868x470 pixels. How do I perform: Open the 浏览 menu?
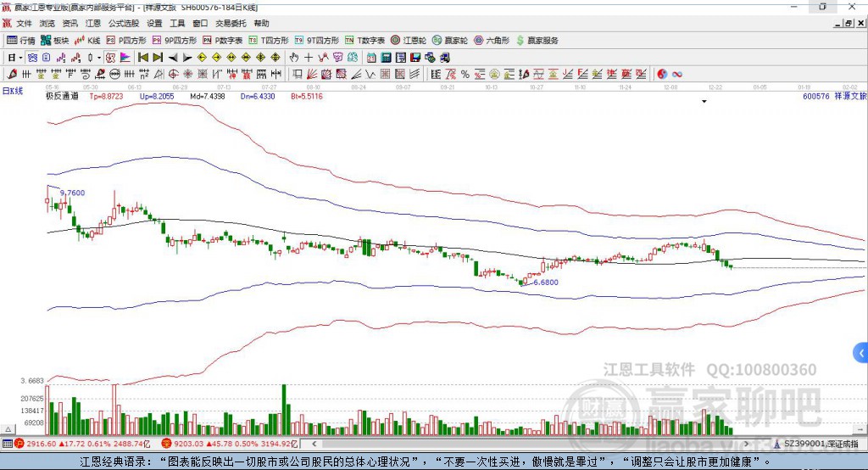[47, 23]
